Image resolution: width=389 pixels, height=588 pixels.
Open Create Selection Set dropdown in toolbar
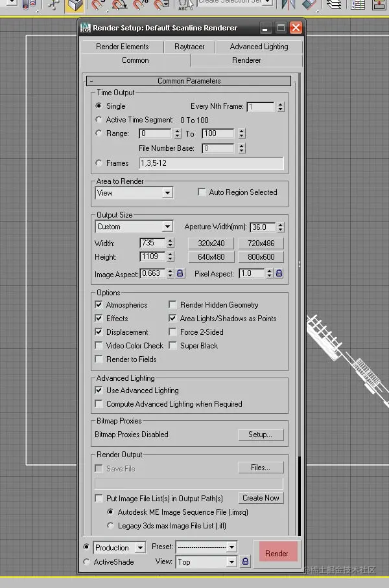pyautogui.click(x=268, y=2)
